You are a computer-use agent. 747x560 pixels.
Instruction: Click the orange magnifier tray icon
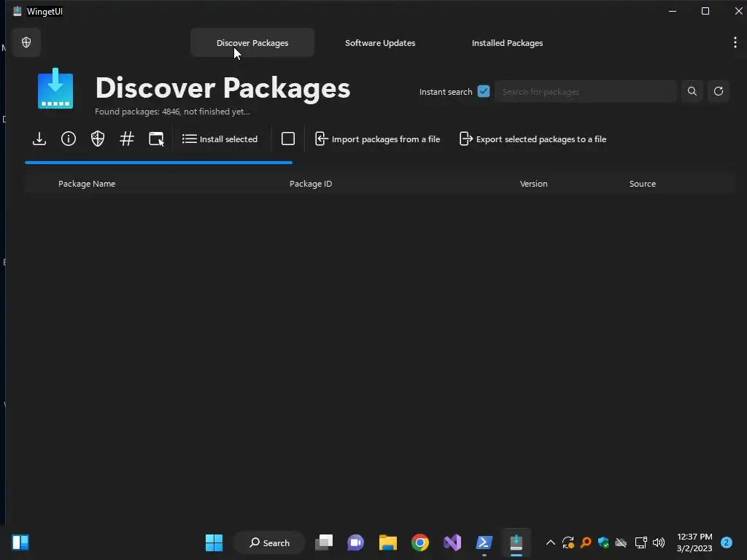click(x=586, y=542)
